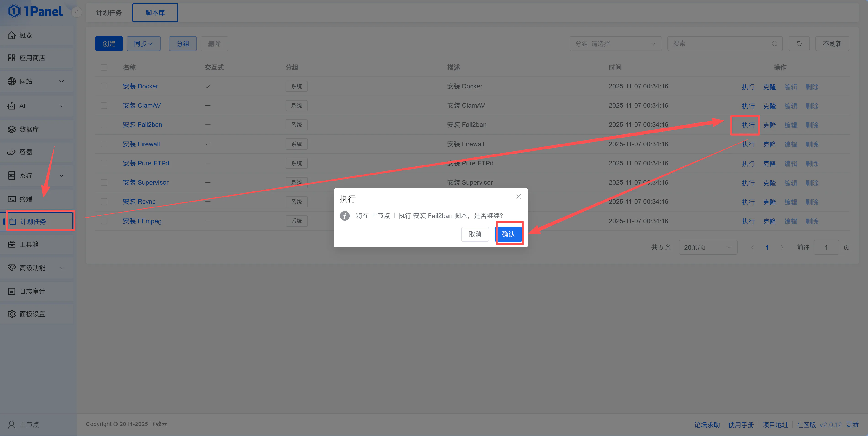Cancel the dialog with 取消
The image size is (868, 436).
[x=475, y=234]
